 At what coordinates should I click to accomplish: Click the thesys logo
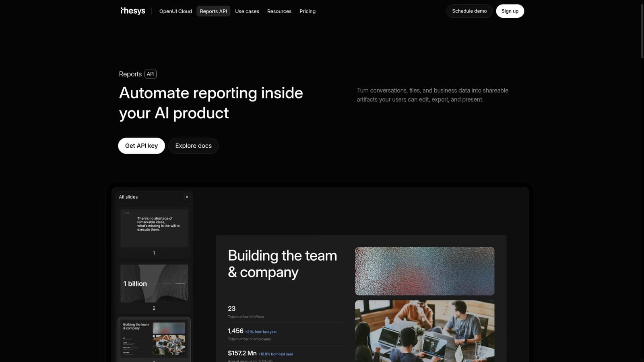click(x=133, y=11)
